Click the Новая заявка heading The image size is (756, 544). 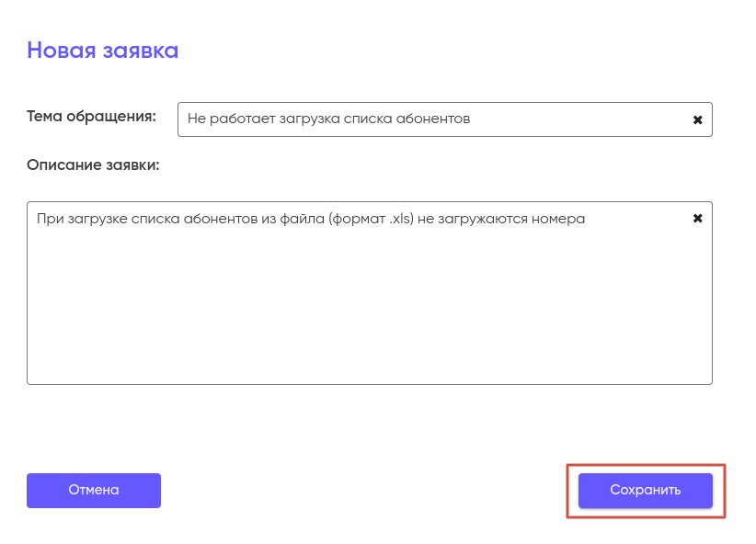click(x=103, y=51)
